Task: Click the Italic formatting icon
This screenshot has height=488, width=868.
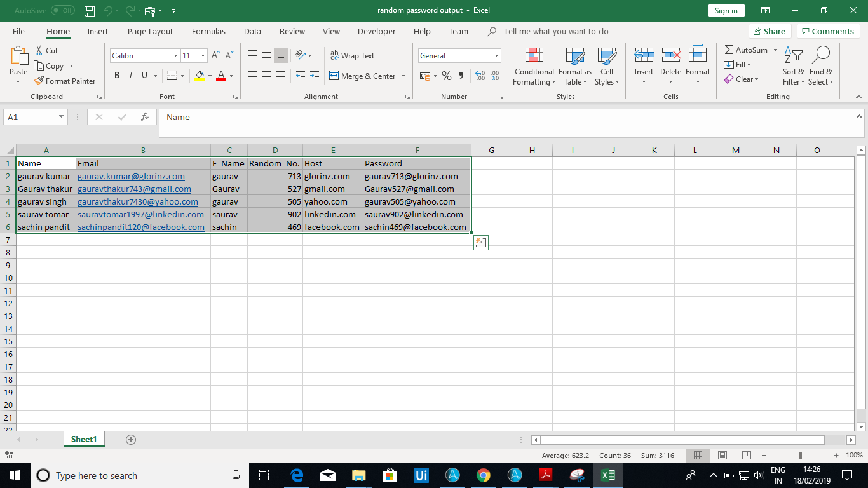Action: pos(131,76)
